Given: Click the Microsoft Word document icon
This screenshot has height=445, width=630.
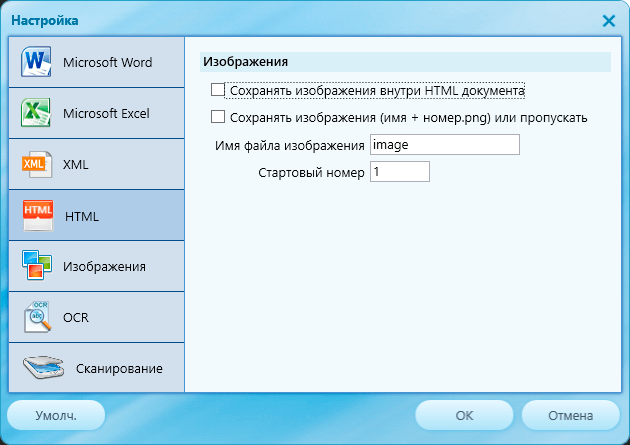Looking at the screenshot, I should [35, 62].
